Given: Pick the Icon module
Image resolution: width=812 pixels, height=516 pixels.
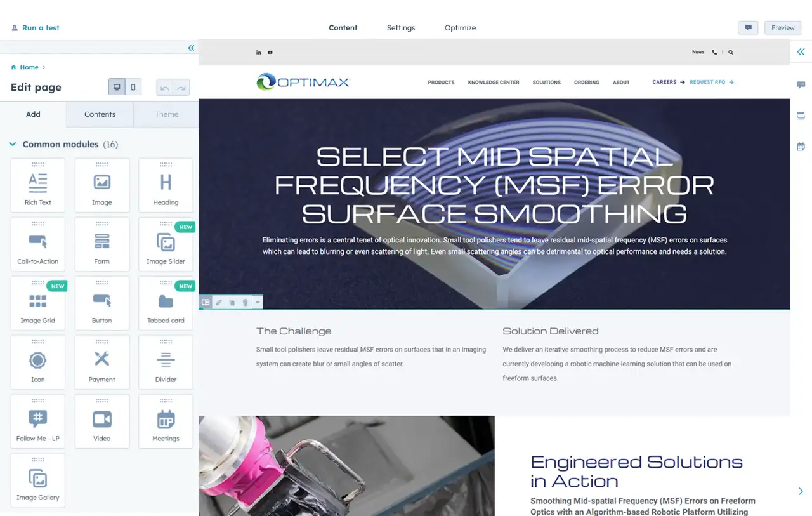Looking at the screenshot, I should (x=38, y=362).
